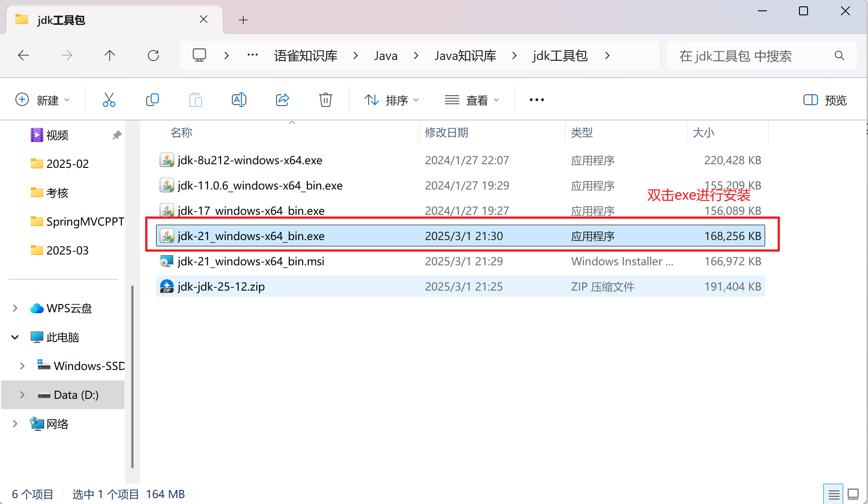Collapse the 此电脑 tree node
Viewport: 868px width, 504px height.
point(15,337)
